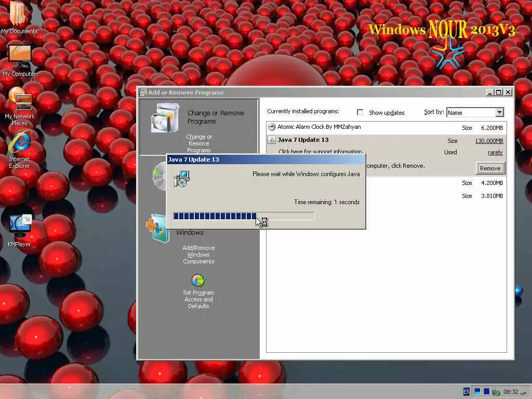The width and height of the screenshot is (532, 399).
Task: Open the Sort by Name dropdown
Action: (499, 112)
